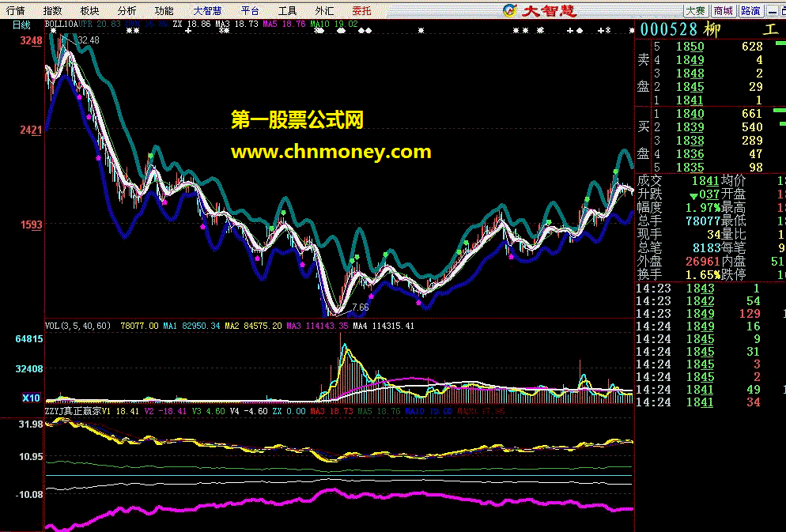Click the buy level 1 price 1840

tap(690, 114)
